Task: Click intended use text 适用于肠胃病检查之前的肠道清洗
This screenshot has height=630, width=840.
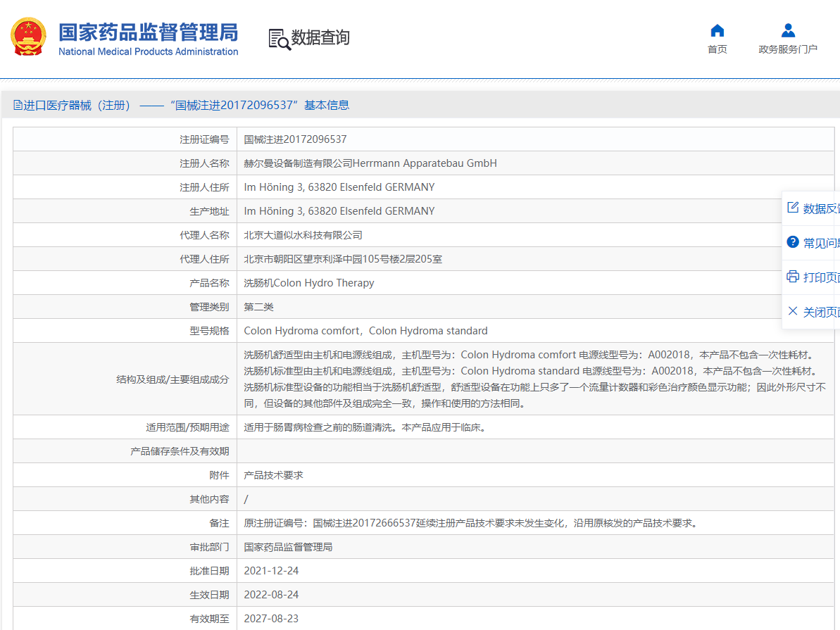Action: tap(366, 427)
